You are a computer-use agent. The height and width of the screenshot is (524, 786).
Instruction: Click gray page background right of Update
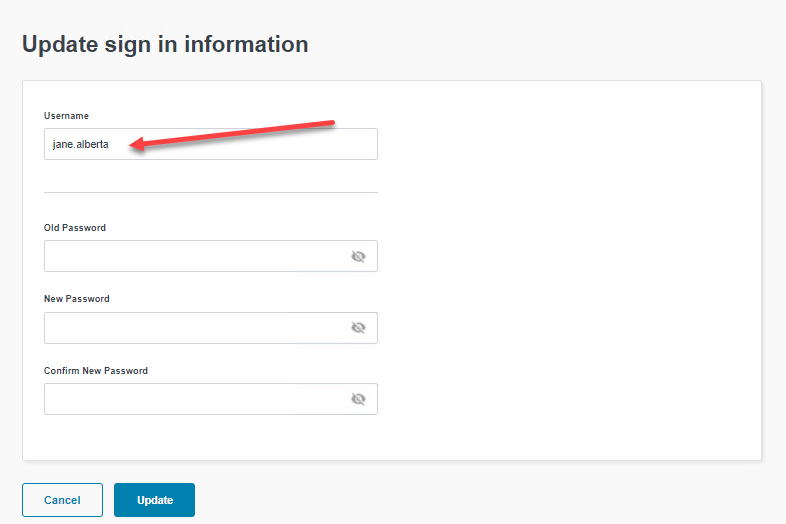click(480, 500)
